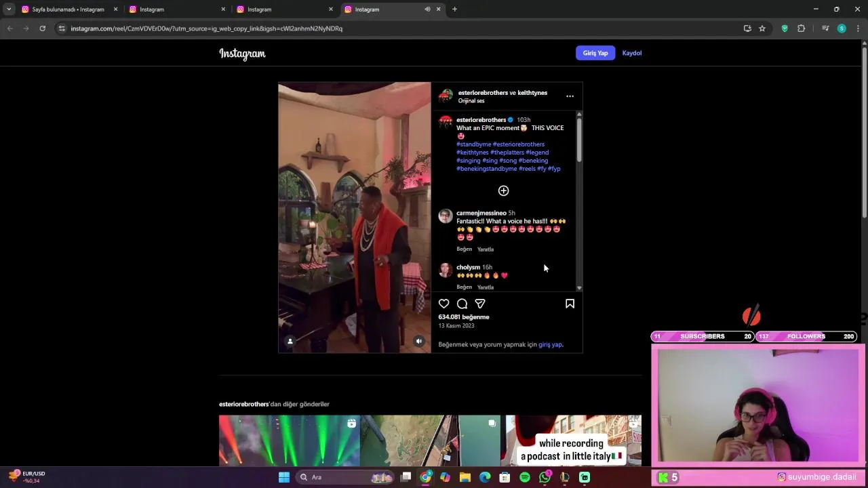Show tagged people icon on video
868x488 pixels.
point(290,341)
